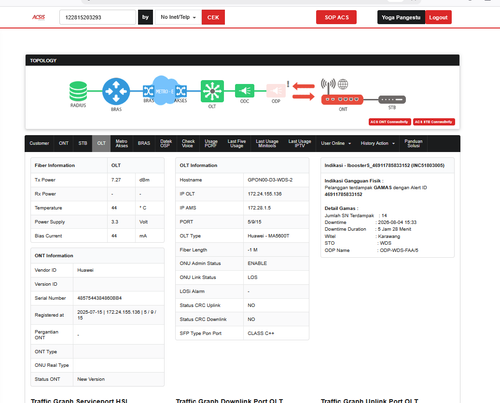Click the wireless antenna icon above ONT
The image size is (500, 403).
pos(328,86)
